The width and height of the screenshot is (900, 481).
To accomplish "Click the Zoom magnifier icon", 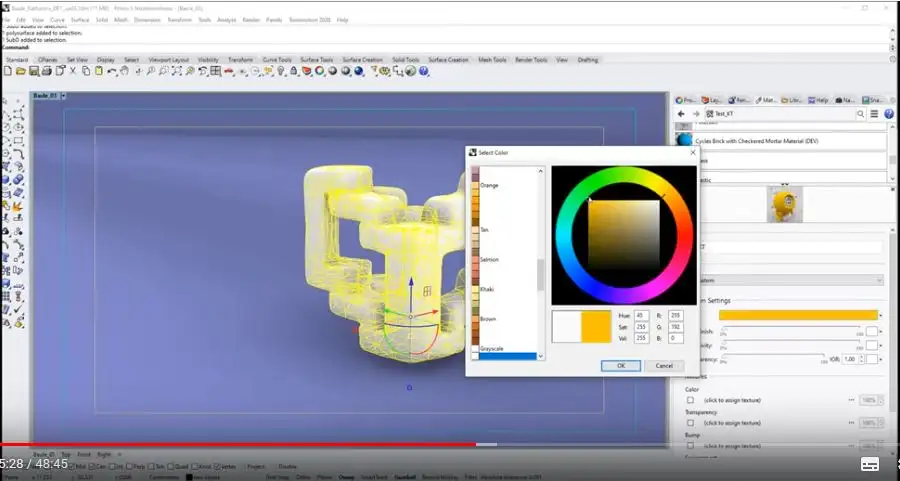I will [150, 71].
